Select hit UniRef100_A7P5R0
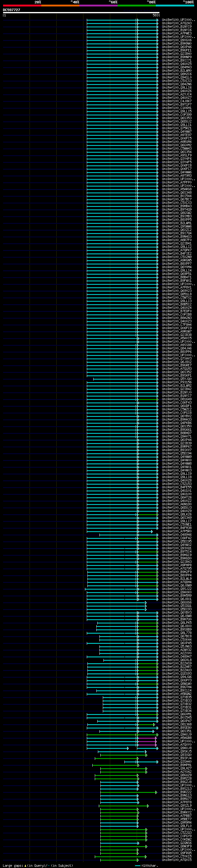This screenshot has height=868, width=197. (x=176, y=531)
